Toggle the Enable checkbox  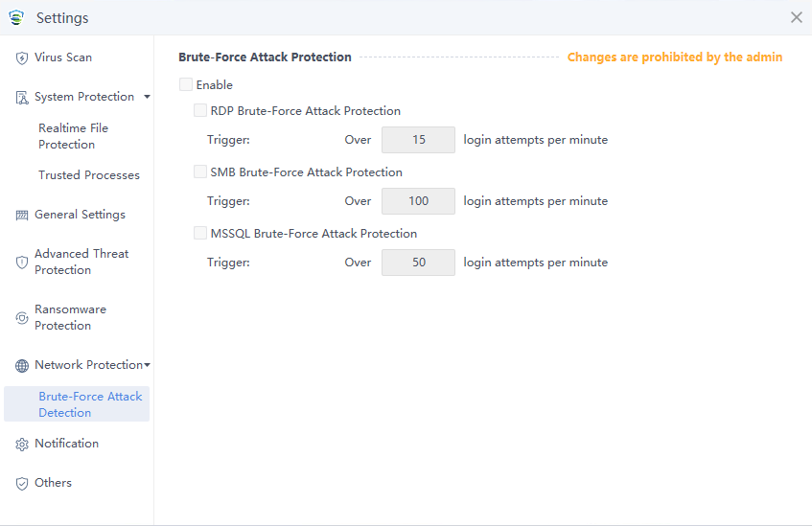[x=186, y=85]
